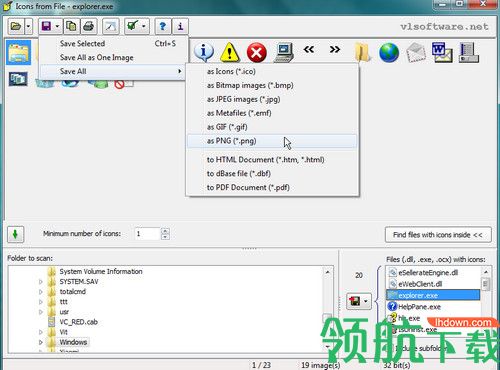Click the red-arrow floppy save-list icon
500x370 pixels.
click(x=355, y=301)
